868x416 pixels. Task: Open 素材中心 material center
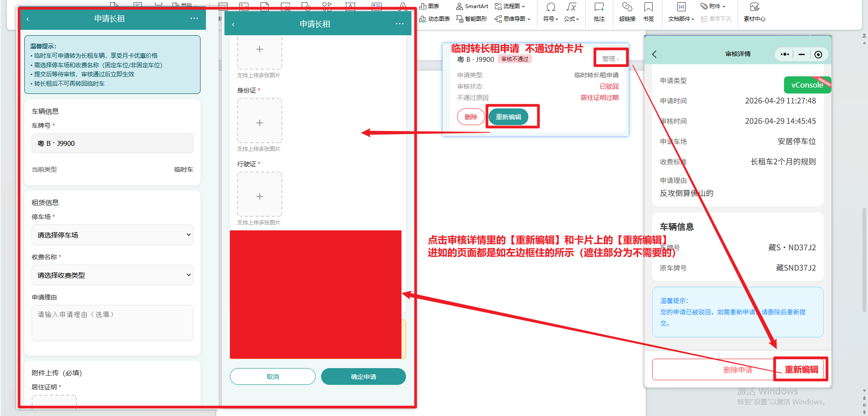click(755, 12)
